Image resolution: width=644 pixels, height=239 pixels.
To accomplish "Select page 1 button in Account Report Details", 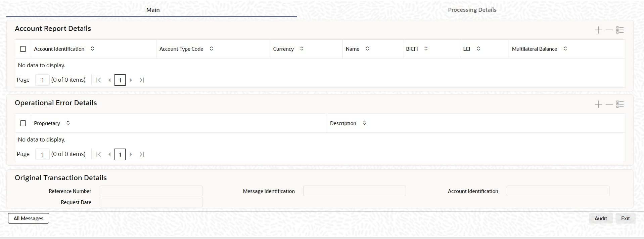I will 120,80.
